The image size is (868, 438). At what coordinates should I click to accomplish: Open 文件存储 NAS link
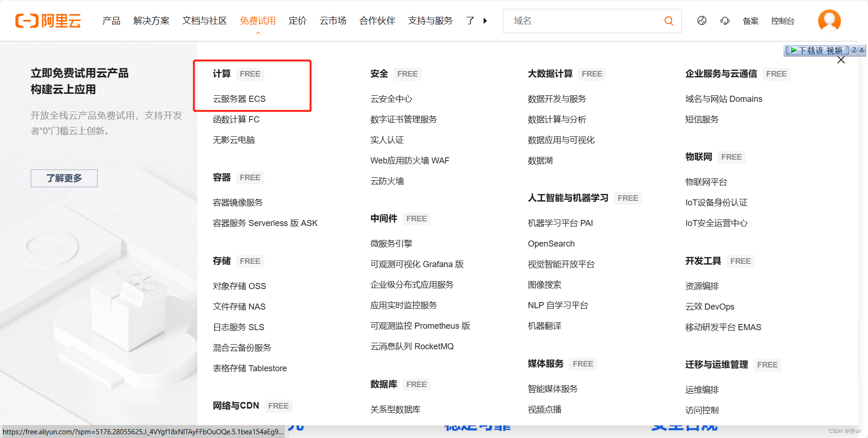(239, 306)
